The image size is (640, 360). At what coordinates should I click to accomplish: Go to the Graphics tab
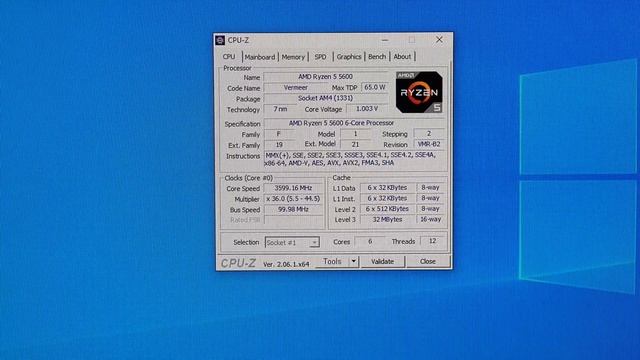click(x=349, y=57)
